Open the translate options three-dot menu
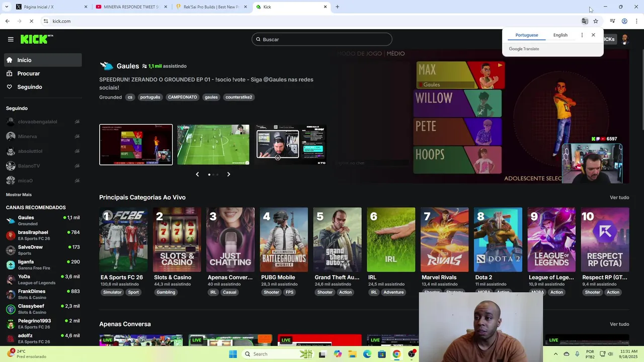This screenshot has width=644, height=362. click(x=582, y=35)
